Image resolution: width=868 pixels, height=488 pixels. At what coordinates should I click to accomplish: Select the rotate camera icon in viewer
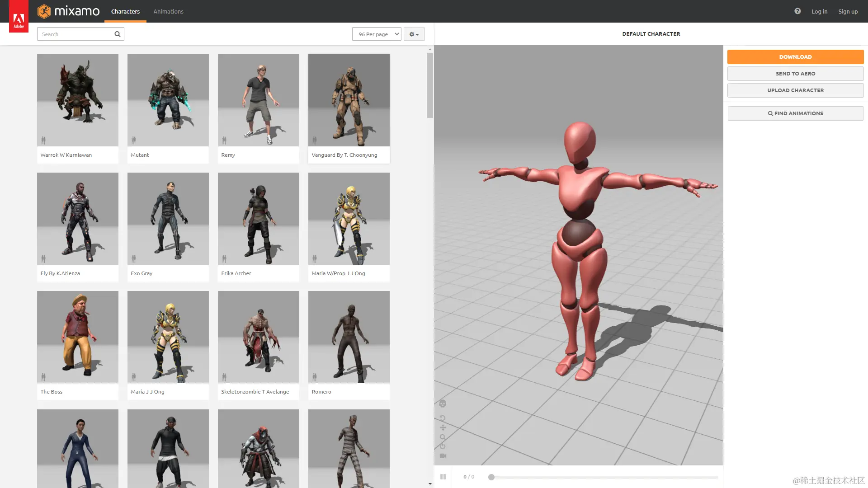pos(443,418)
